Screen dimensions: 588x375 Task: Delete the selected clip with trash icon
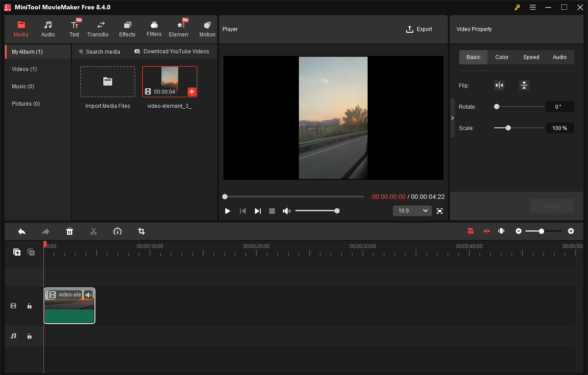pos(70,231)
